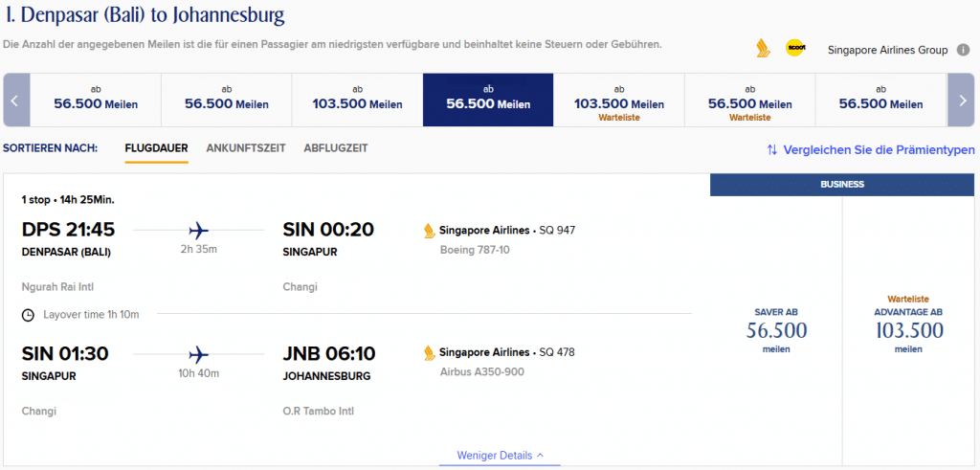Select the Saver 56.500 Meilen fare
Image resolution: width=980 pixels, height=470 pixels.
pyautogui.click(x=776, y=330)
